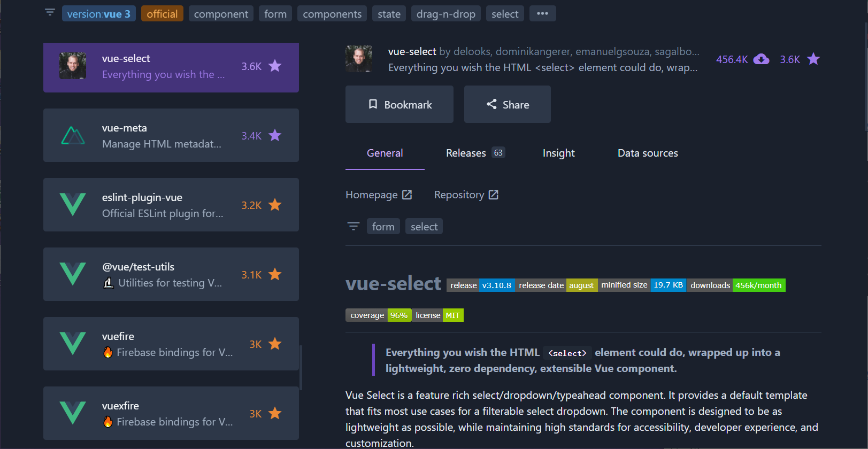Switch to the Data sources tab

coord(648,153)
